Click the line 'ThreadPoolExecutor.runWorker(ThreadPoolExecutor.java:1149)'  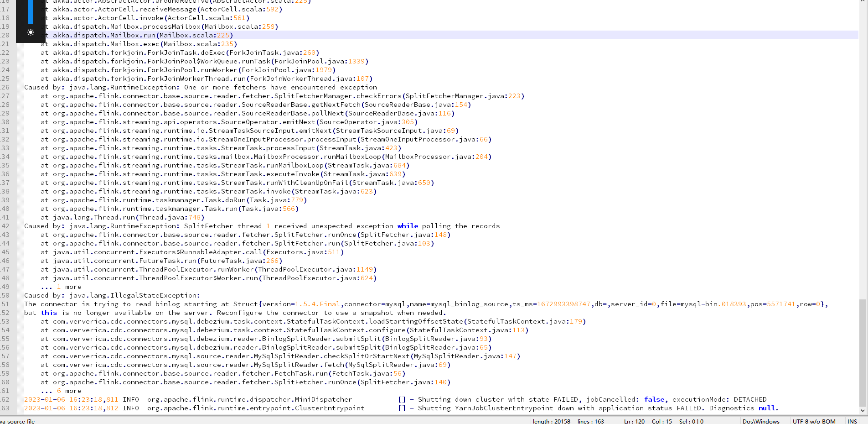pyautogui.click(x=208, y=269)
